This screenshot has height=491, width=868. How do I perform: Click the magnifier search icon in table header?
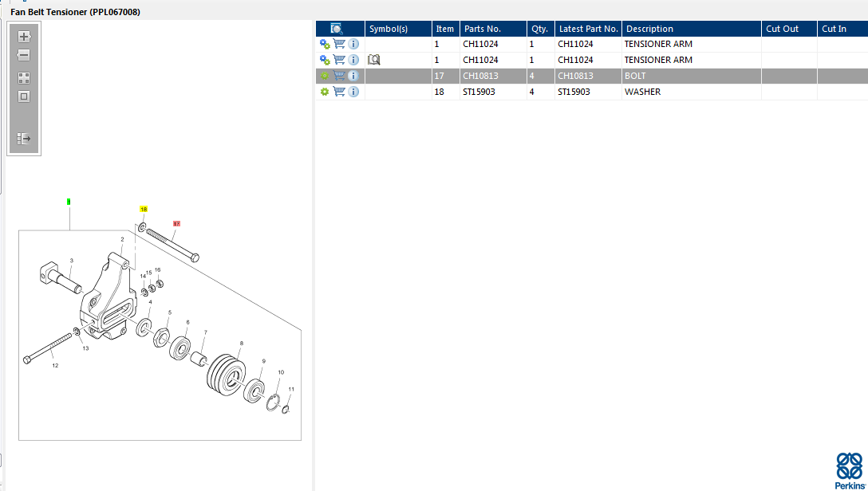(337, 29)
